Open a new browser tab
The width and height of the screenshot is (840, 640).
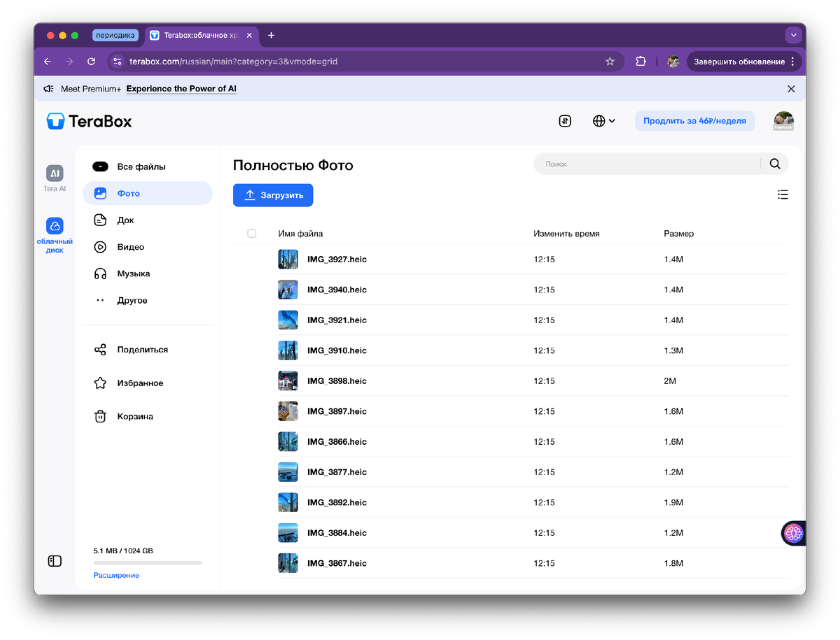(x=272, y=35)
